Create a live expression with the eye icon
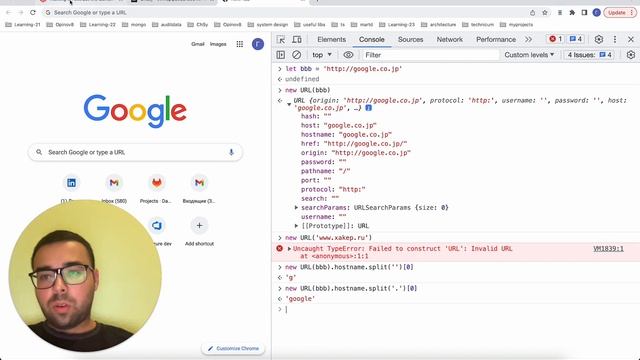640x360 pixels. 348,55
